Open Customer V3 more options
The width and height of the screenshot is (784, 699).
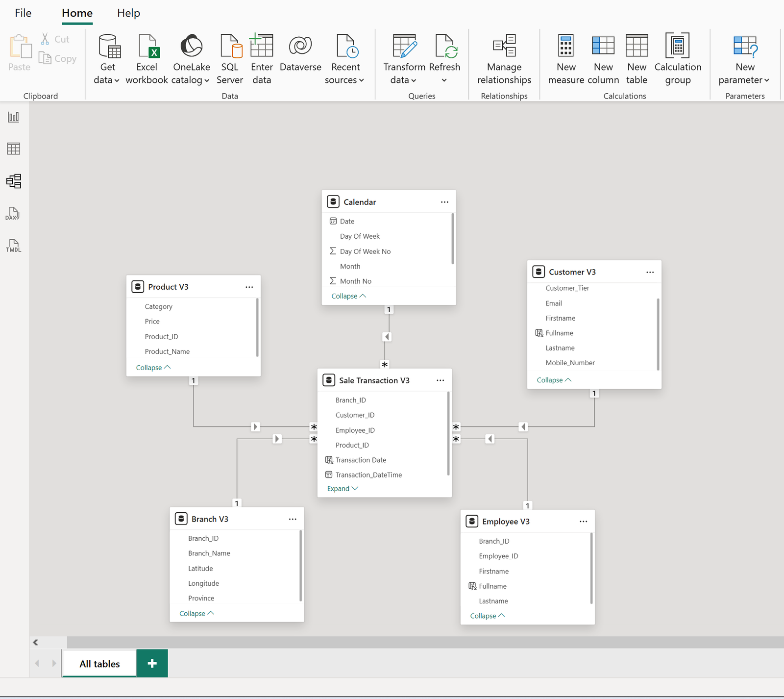tap(650, 272)
